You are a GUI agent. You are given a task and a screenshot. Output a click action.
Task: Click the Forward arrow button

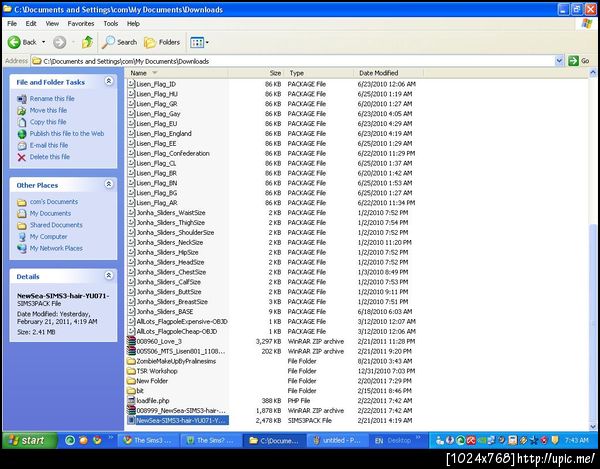click(x=59, y=42)
